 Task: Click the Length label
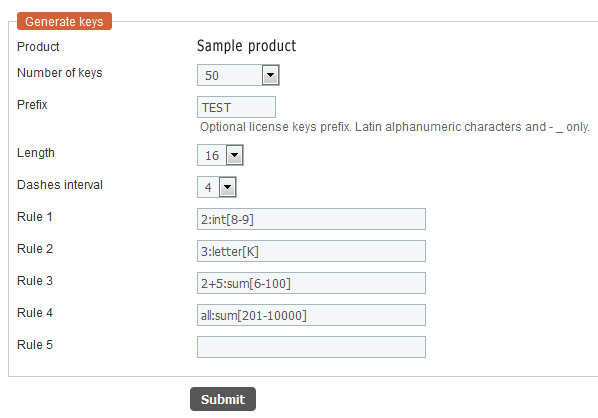(x=36, y=153)
